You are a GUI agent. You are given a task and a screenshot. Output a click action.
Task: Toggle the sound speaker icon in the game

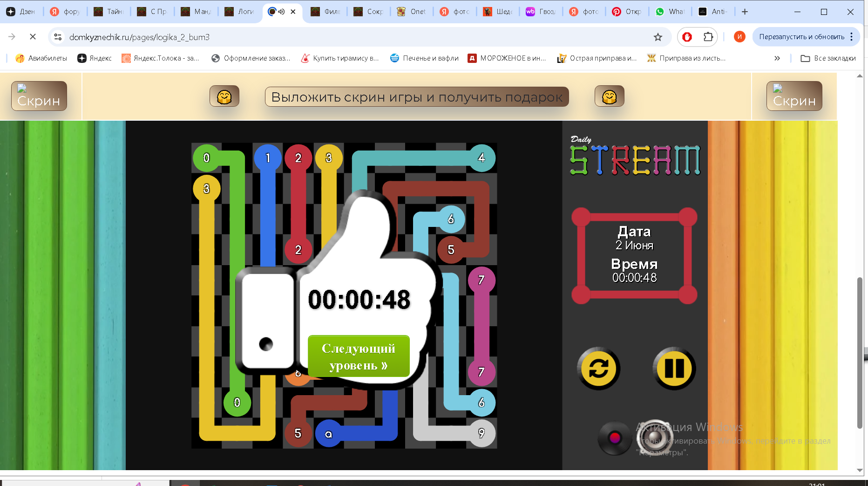tap(655, 438)
